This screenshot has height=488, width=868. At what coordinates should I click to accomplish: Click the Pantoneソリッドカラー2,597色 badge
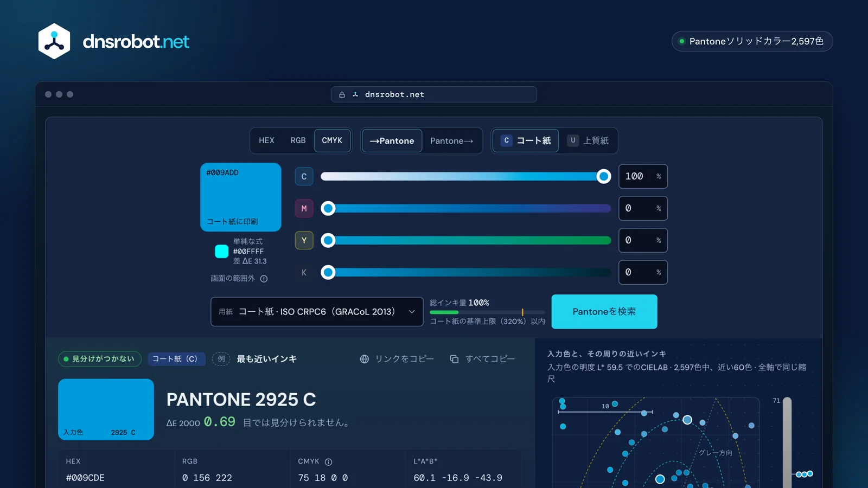(752, 41)
